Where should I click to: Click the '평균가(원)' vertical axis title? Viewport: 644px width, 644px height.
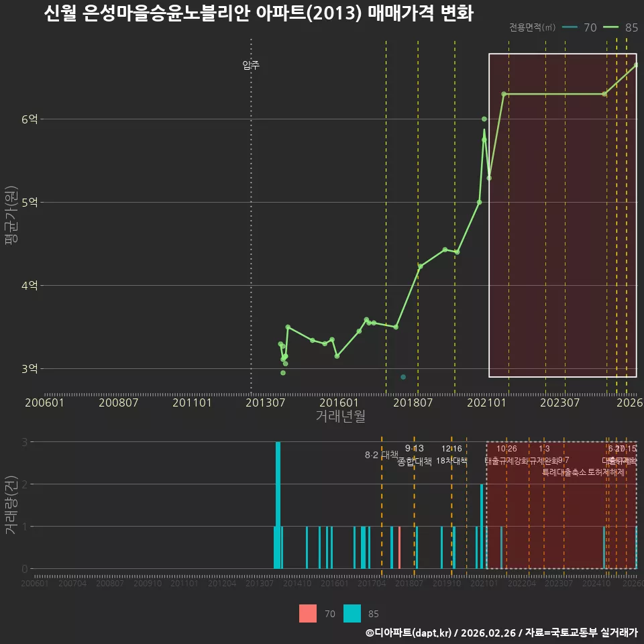11,215
